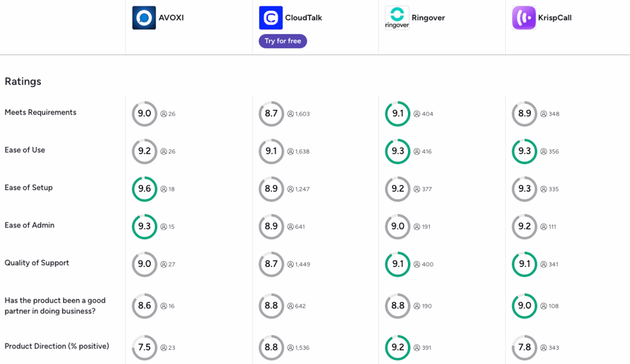Viewport: 630px width, 364px height.
Task: Click the CloudTalk logo icon
Action: coord(271,18)
